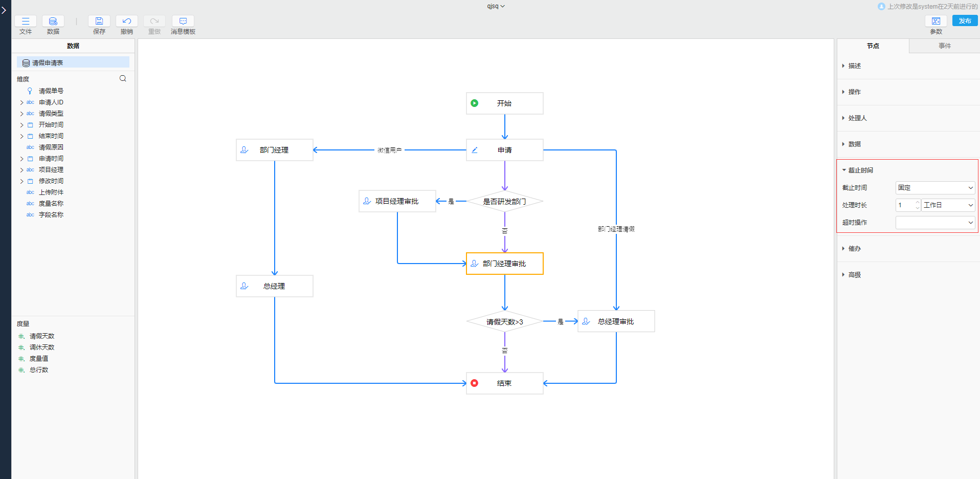Expand the left collapsed sidebar arrow
Viewport: 980px width, 479px height.
(x=4, y=10)
